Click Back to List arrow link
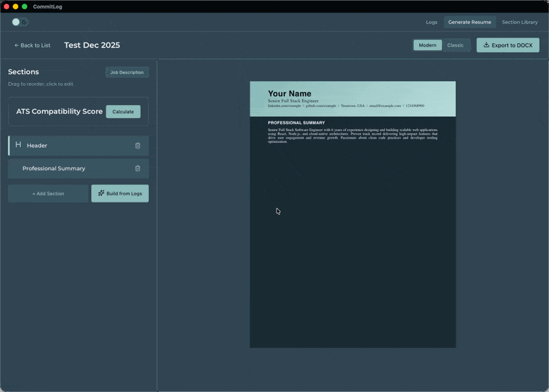The height and width of the screenshot is (392, 549). pyautogui.click(x=32, y=45)
